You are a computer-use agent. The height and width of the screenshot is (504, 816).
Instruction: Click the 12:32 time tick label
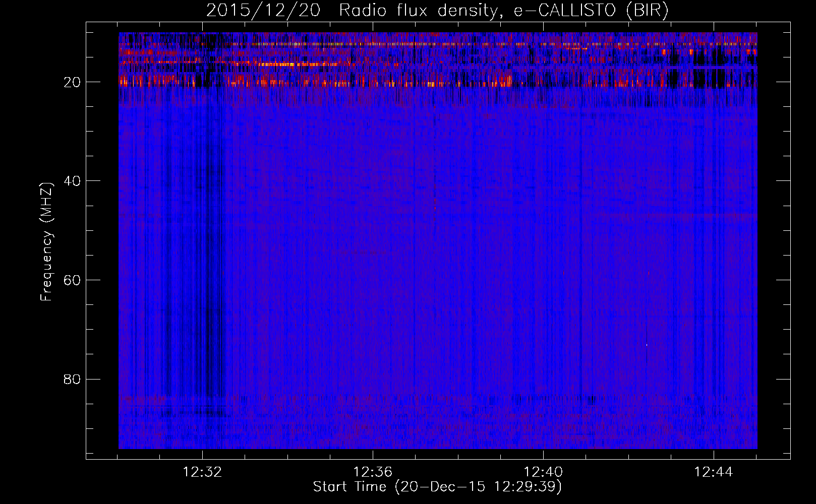tap(203, 472)
